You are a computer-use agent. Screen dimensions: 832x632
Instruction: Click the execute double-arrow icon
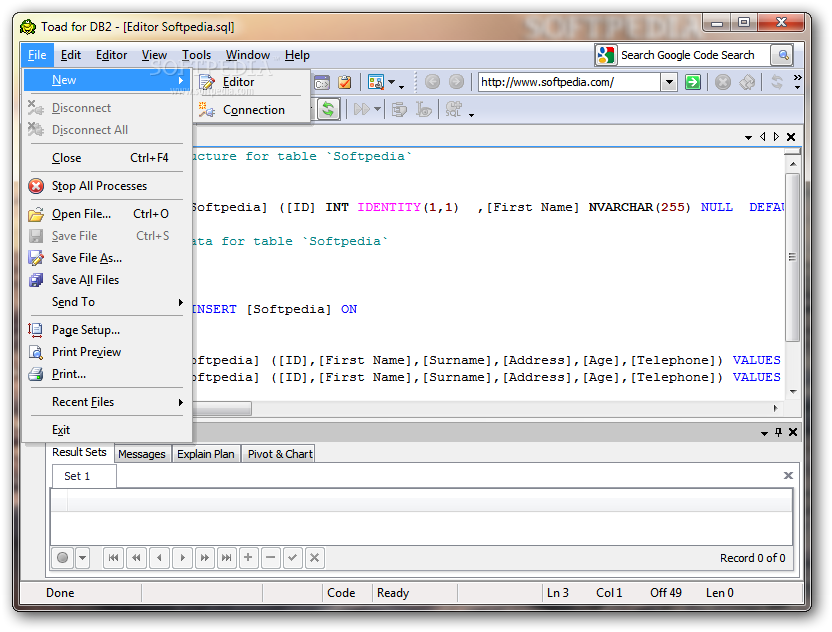[361, 109]
